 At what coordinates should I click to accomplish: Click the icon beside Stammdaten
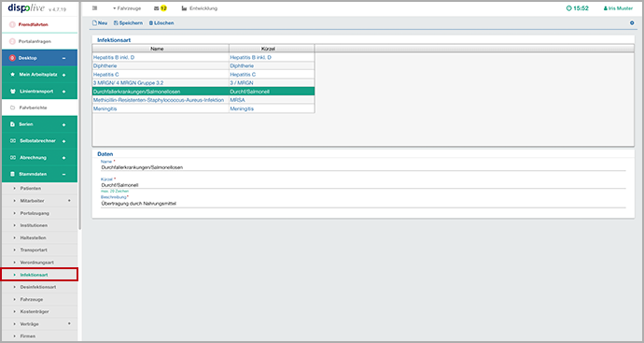point(12,174)
